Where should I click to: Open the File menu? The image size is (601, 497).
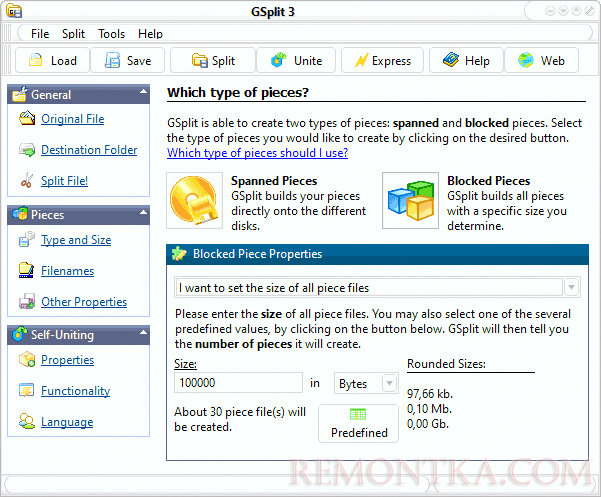[x=40, y=34]
